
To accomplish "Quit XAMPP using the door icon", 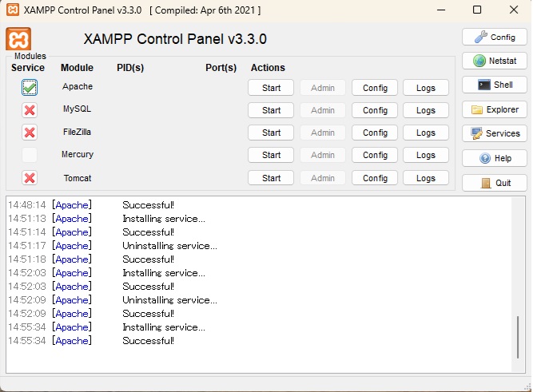I will pos(495,183).
